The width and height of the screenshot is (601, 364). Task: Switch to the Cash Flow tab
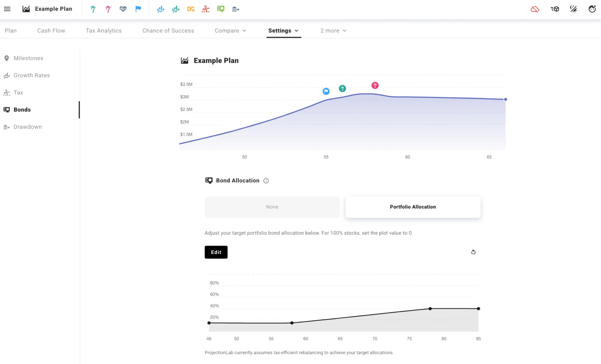pos(51,31)
